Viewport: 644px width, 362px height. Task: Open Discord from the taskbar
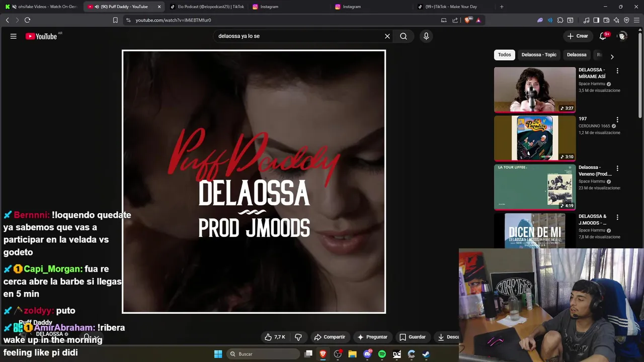(x=367, y=354)
